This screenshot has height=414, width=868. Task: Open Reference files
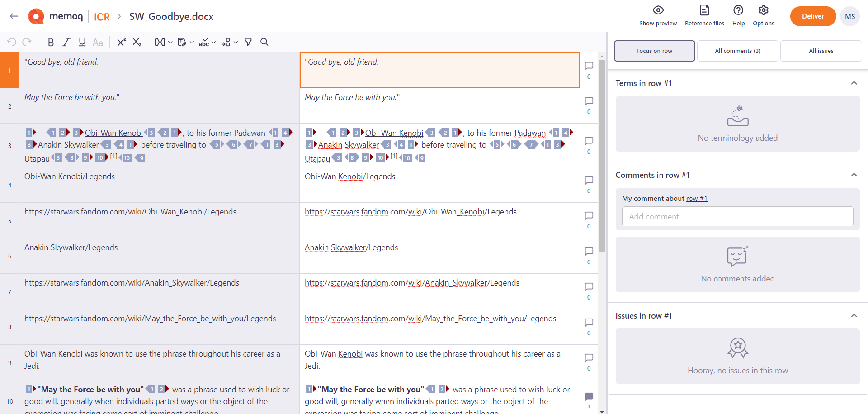tap(704, 16)
